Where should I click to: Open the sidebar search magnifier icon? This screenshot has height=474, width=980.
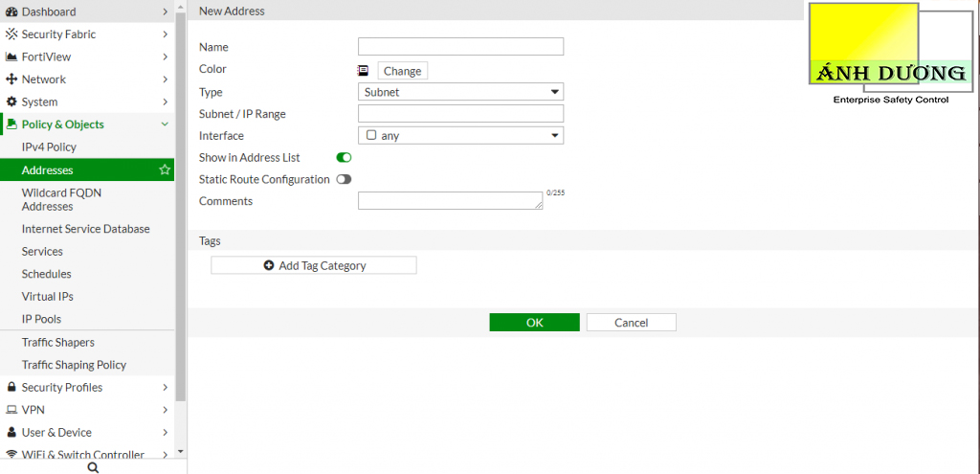93,467
